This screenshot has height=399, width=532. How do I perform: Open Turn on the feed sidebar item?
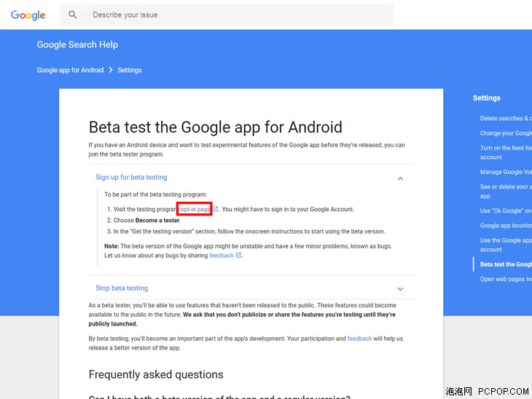tap(506, 153)
